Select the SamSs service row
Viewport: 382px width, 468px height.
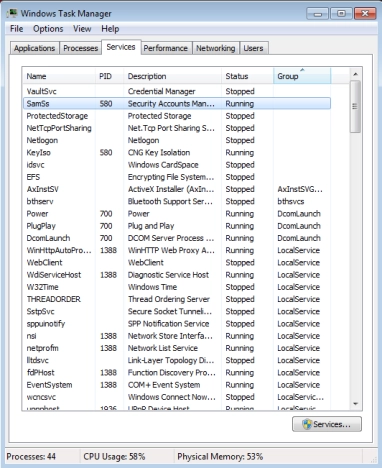tap(177, 104)
